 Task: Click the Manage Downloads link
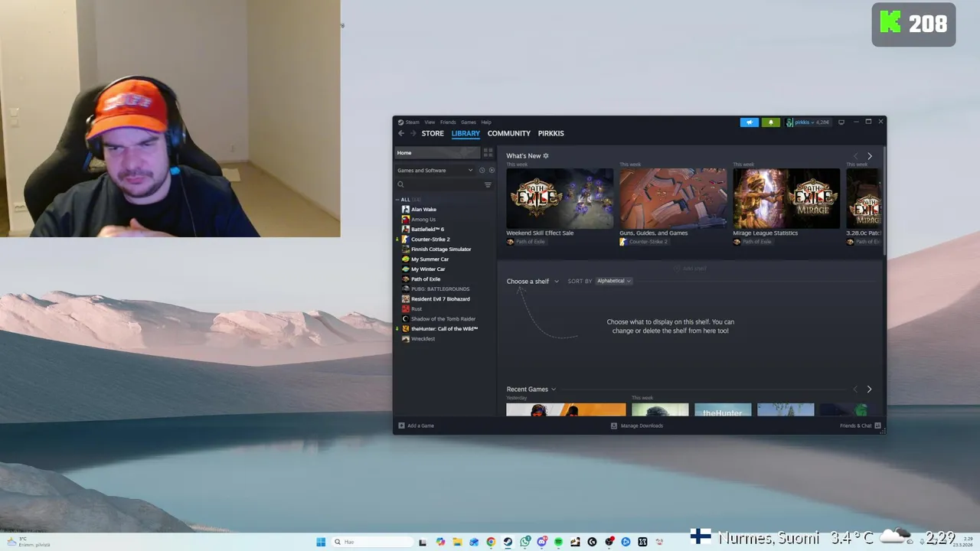click(642, 425)
